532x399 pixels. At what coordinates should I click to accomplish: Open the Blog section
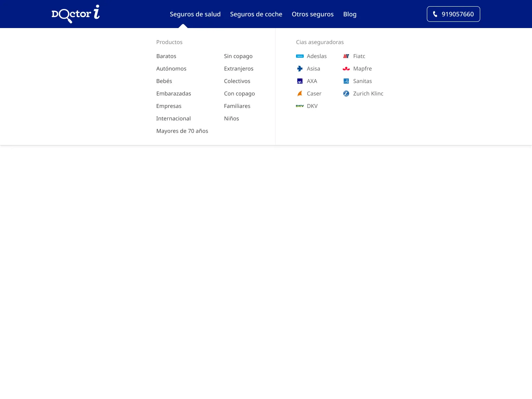tap(350, 14)
